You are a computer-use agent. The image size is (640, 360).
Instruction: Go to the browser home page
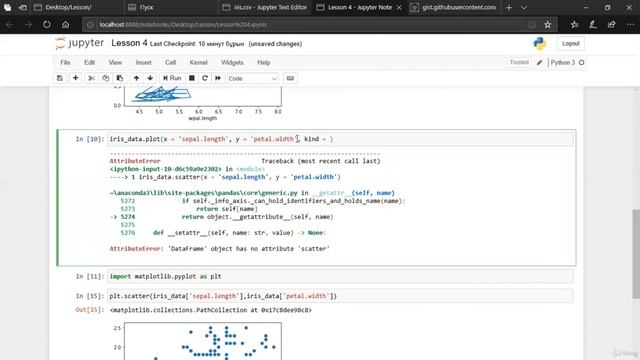[65, 25]
